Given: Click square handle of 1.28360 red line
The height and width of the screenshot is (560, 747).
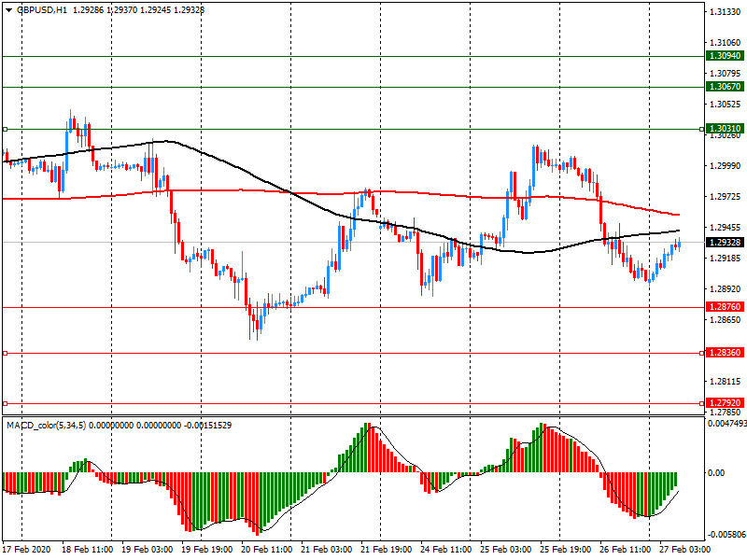Looking at the screenshot, I should pos(5,353).
